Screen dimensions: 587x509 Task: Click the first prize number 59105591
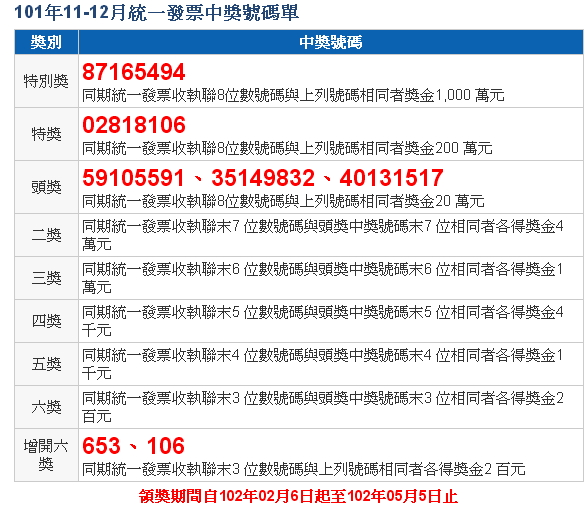[x=133, y=178]
